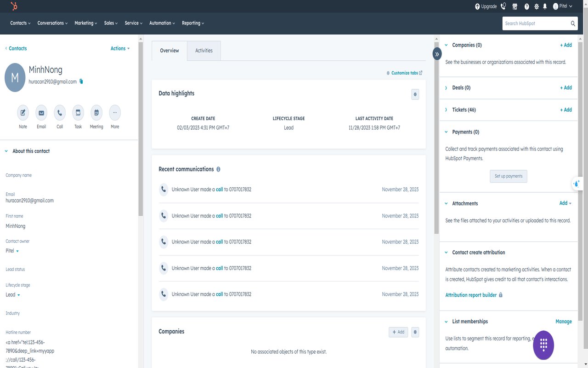Open the Contacts navigation menu
This screenshot has width=588, height=368.
point(20,23)
